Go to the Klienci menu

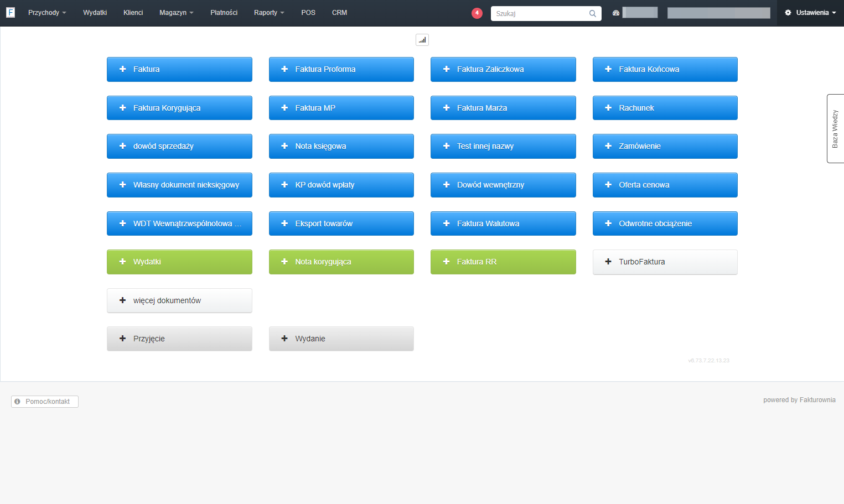pos(133,13)
